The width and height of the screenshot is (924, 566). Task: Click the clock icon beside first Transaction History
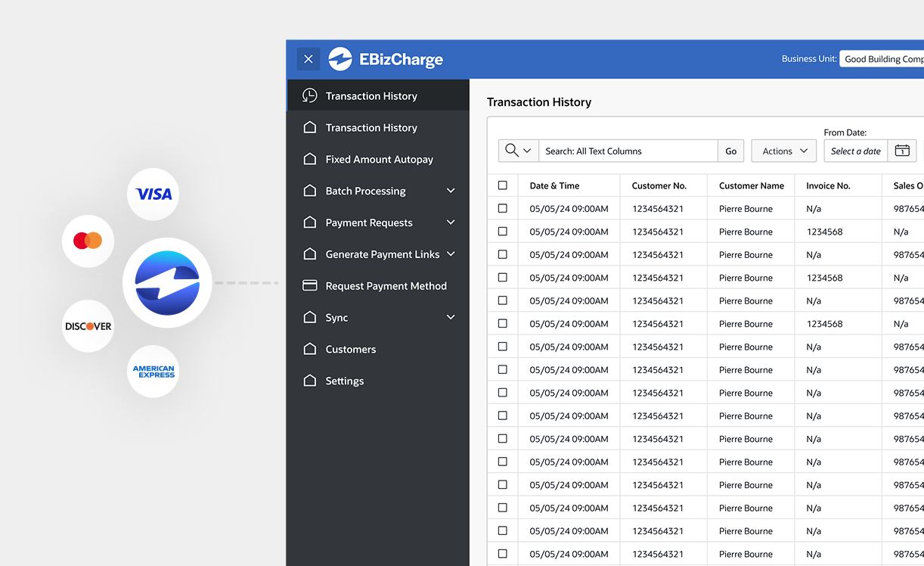[309, 95]
